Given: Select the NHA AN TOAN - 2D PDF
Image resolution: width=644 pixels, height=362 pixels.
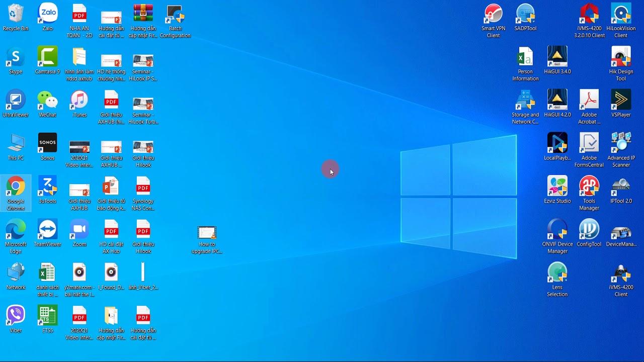Looking at the screenshot, I should pos(79,21).
